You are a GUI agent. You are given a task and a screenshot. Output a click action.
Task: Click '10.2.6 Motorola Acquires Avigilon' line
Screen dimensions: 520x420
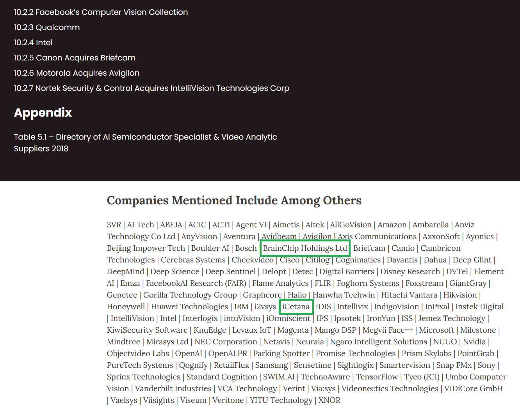tap(77, 73)
